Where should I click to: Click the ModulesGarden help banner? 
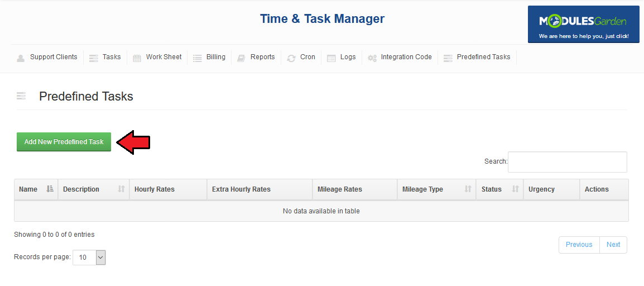click(584, 24)
